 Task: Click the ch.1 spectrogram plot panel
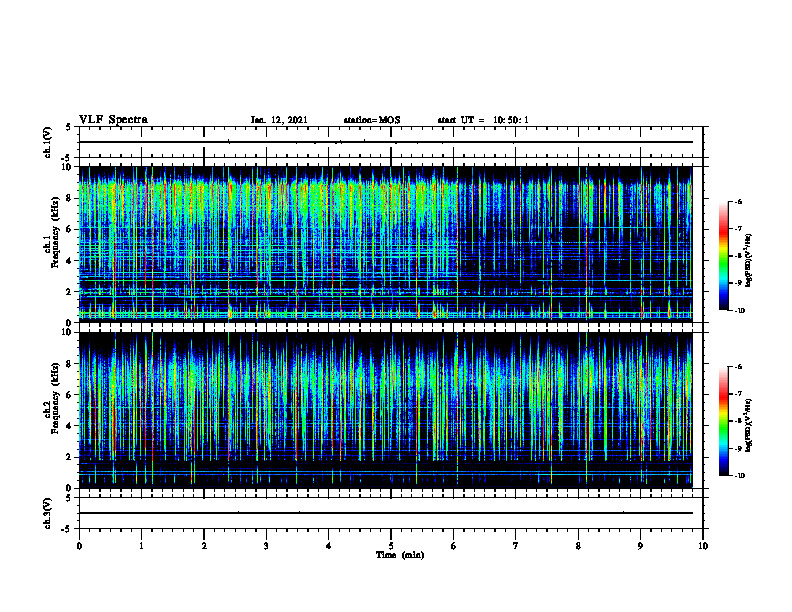pyautogui.click(x=386, y=244)
